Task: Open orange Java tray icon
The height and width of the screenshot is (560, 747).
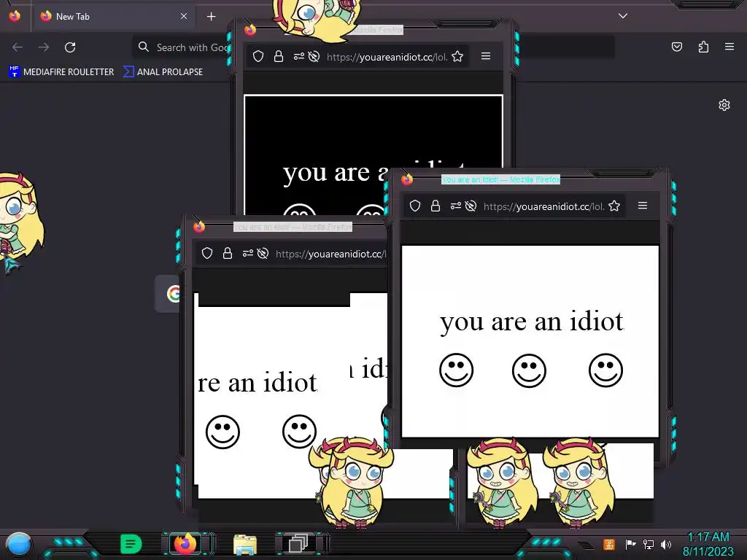Action: 609,544
